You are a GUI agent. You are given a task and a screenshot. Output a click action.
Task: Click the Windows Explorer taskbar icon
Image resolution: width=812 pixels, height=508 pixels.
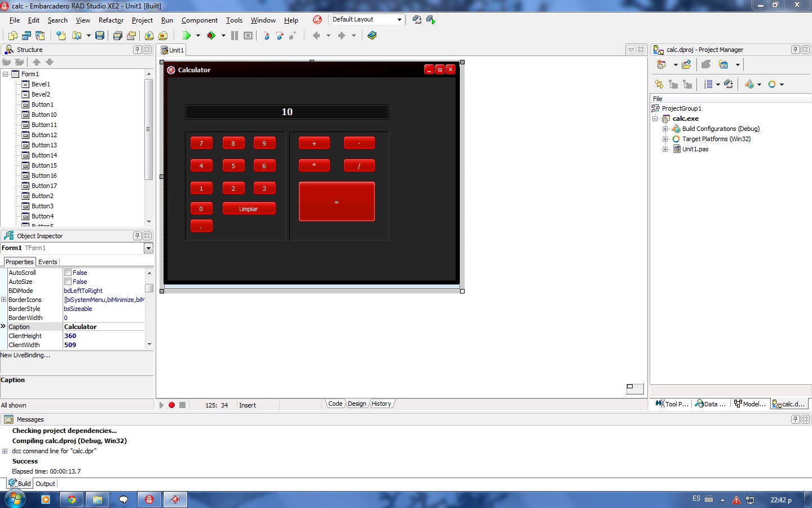point(98,500)
